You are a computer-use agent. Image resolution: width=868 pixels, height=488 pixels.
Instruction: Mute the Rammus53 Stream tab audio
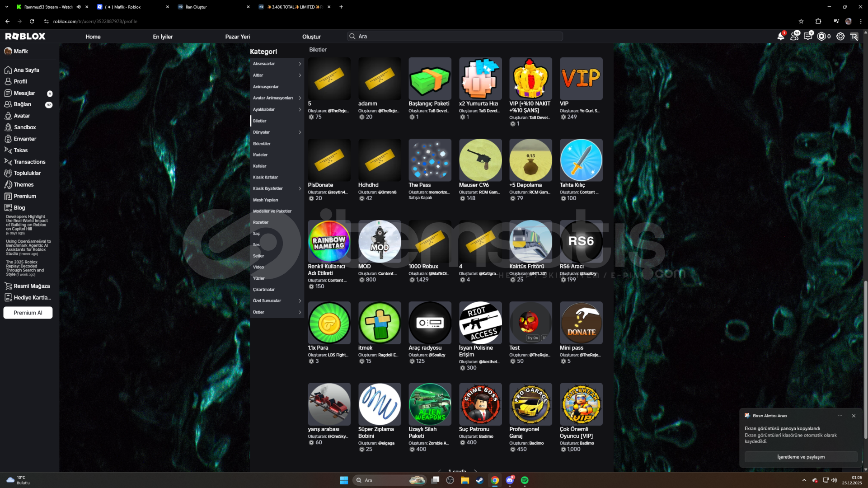[79, 7]
